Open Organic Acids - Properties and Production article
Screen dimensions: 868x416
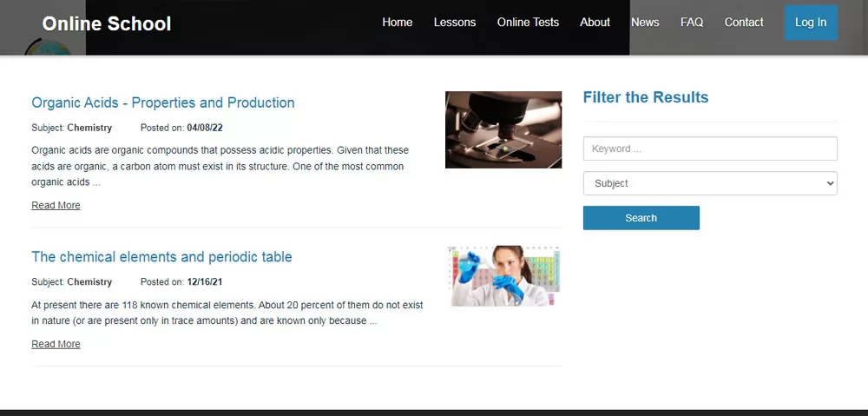click(x=163, y=102)
